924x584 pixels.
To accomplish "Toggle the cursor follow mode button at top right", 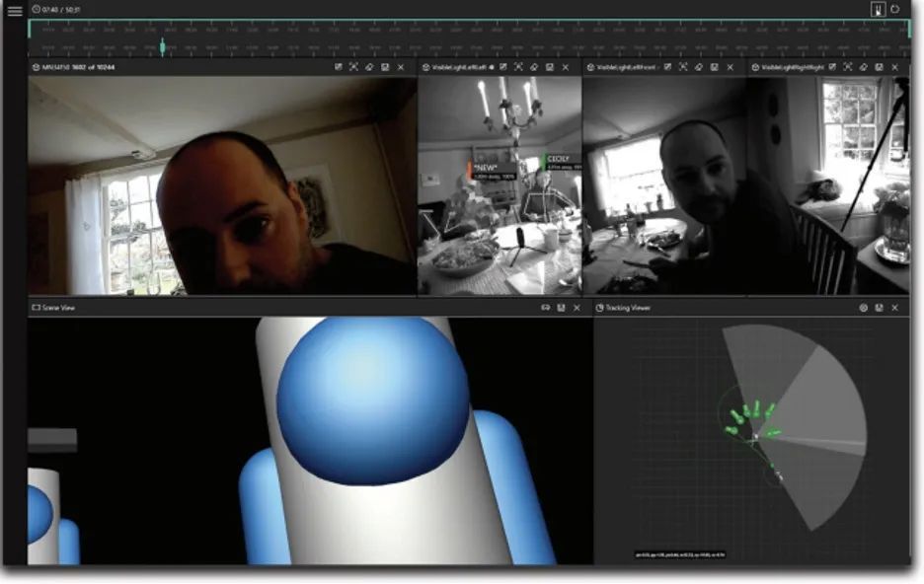I will (x=876, y=9).
